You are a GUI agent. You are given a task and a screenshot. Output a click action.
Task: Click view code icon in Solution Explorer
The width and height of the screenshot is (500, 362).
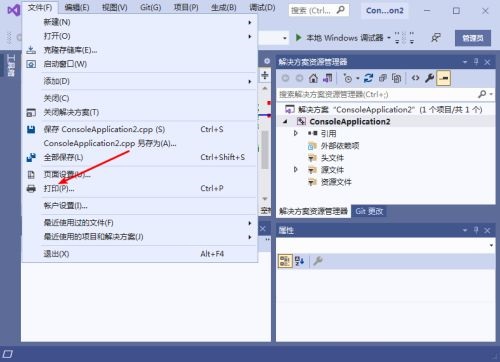415,78
